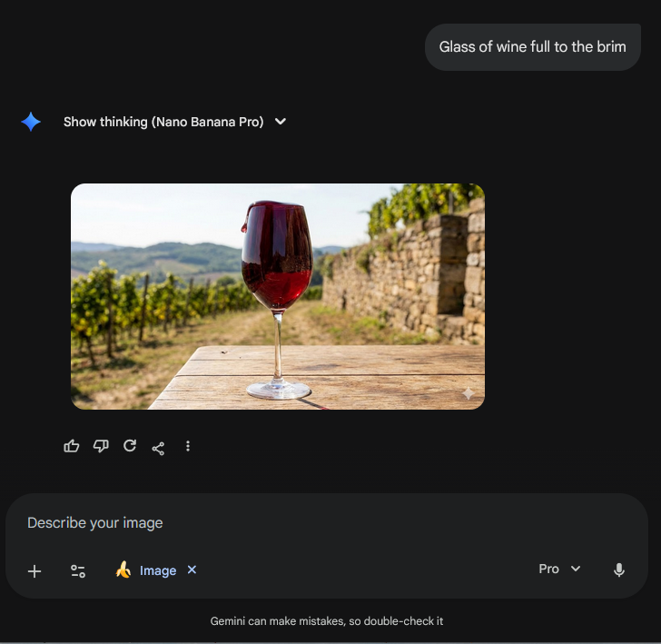This screenshot has width=661, height=644.
Task: Open the Pro model selector dropdown
Action: coord(559,569)
